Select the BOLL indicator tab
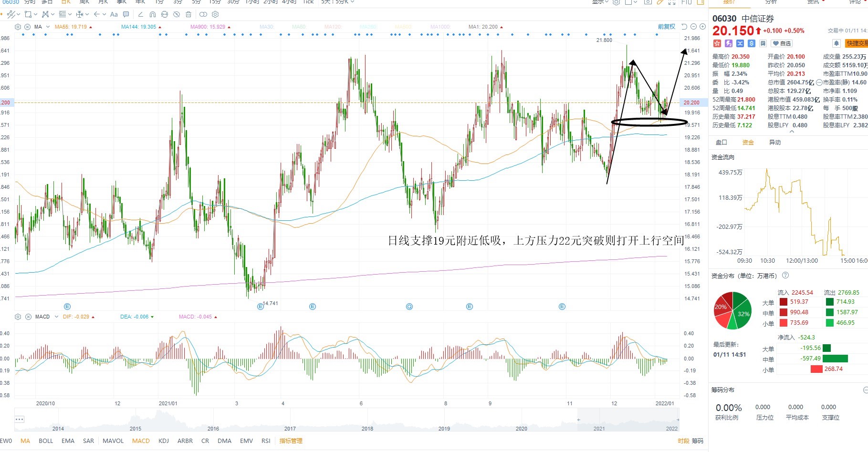Screen dimensions: 868x452 (46, 441)
